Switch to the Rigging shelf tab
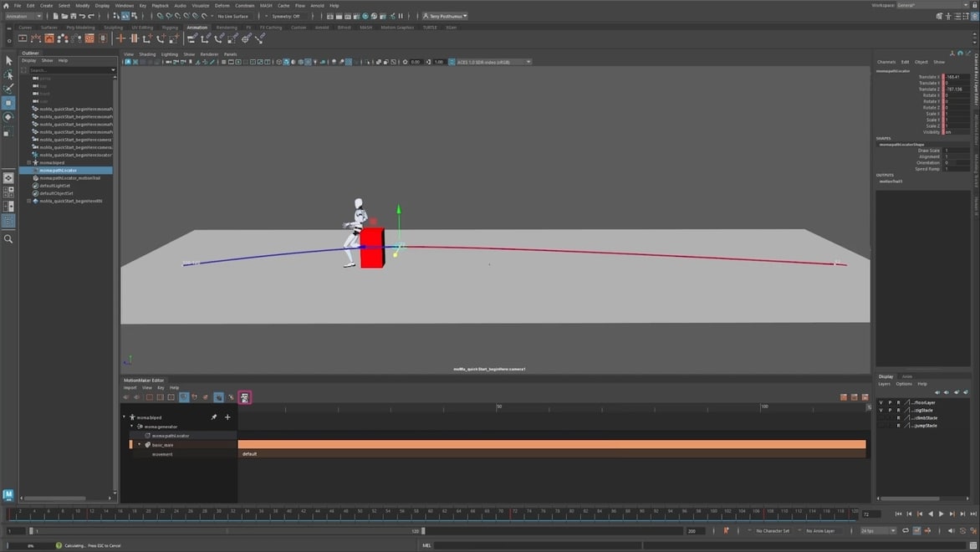 point(170,28)
